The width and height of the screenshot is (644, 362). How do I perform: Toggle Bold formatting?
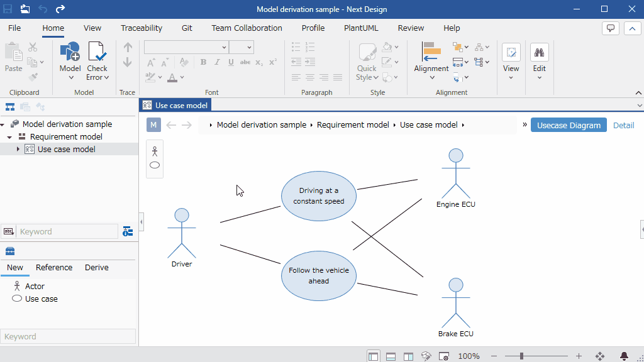click(203, 62)
